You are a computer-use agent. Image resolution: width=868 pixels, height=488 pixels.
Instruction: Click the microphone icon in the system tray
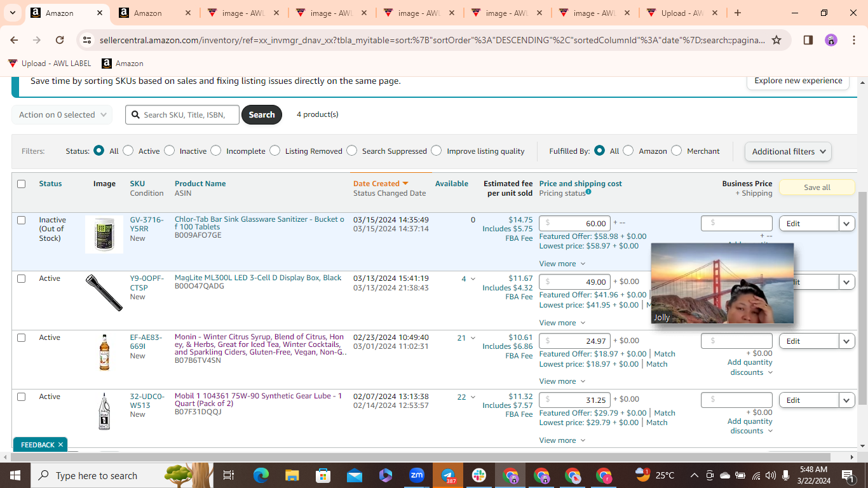pyautogui.click(x=786, y=475)
